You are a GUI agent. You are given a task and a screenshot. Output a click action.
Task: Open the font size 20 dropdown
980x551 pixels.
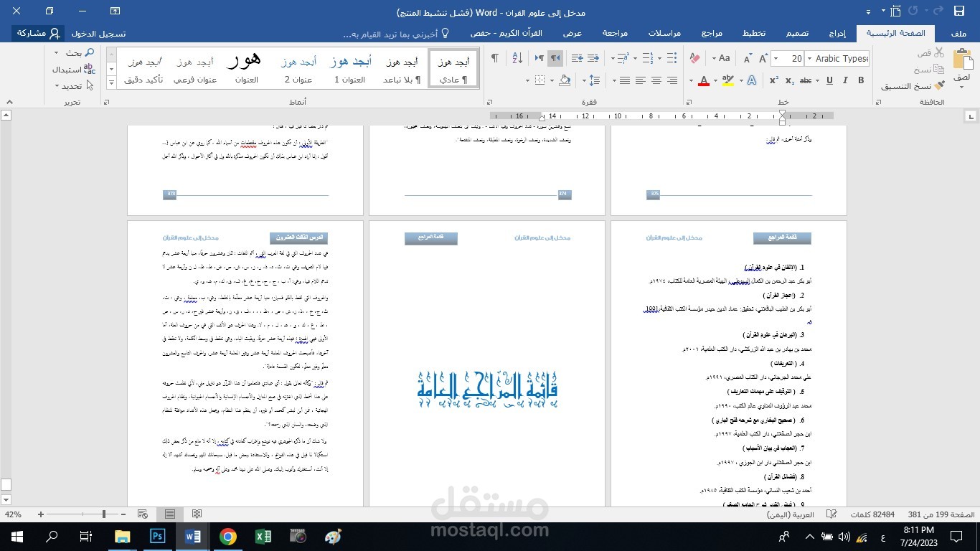[x=776, y=59]
